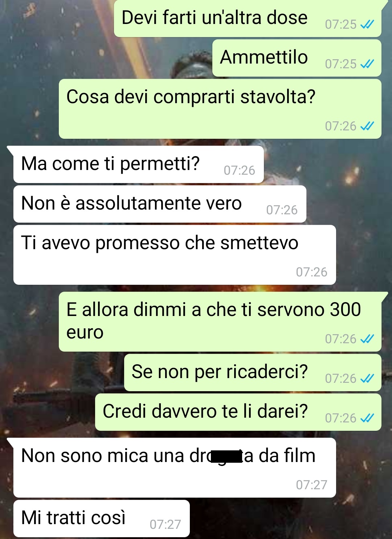Tap read ticks beside 'Se non per ricaderci?'
Image resolution: width=392 pixels, height=539 pixels.
click(367, 378)
